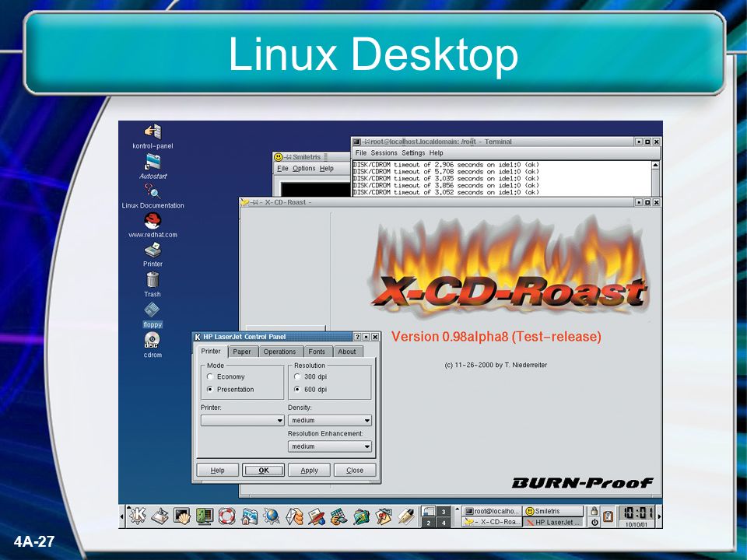This screenshot has height=560, width=747.
Task: Click the show desktop panel icon
Action: pos(160,516)
